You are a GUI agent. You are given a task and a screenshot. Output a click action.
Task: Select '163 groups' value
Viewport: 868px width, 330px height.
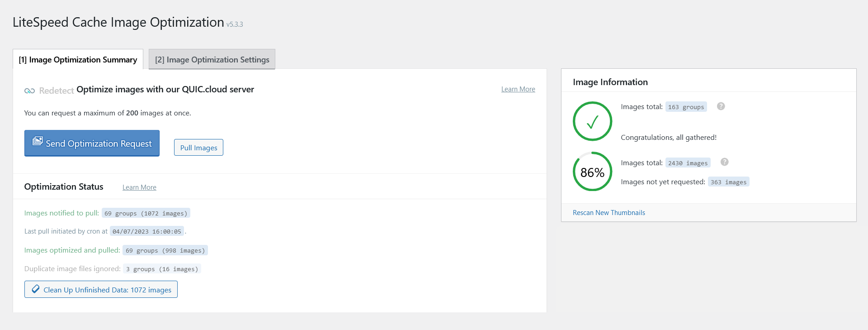(686, 107)
